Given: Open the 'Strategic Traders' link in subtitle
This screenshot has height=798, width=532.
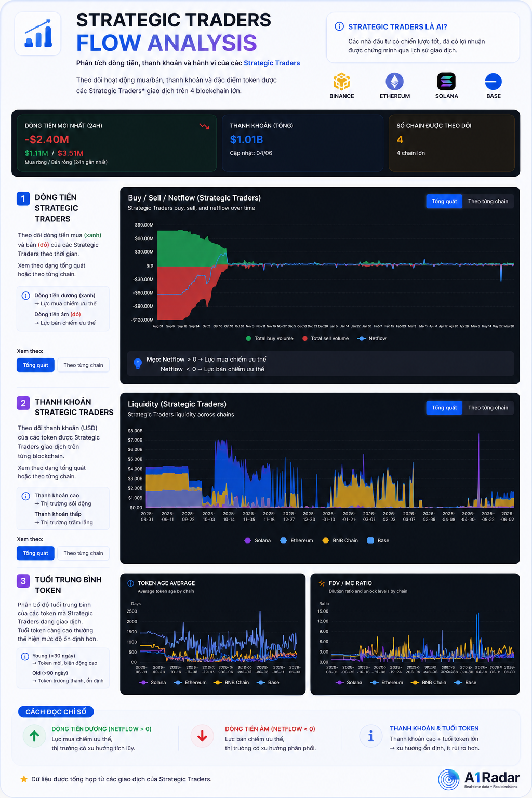Looking at the screenshot, I should click(x=272, y=63).
